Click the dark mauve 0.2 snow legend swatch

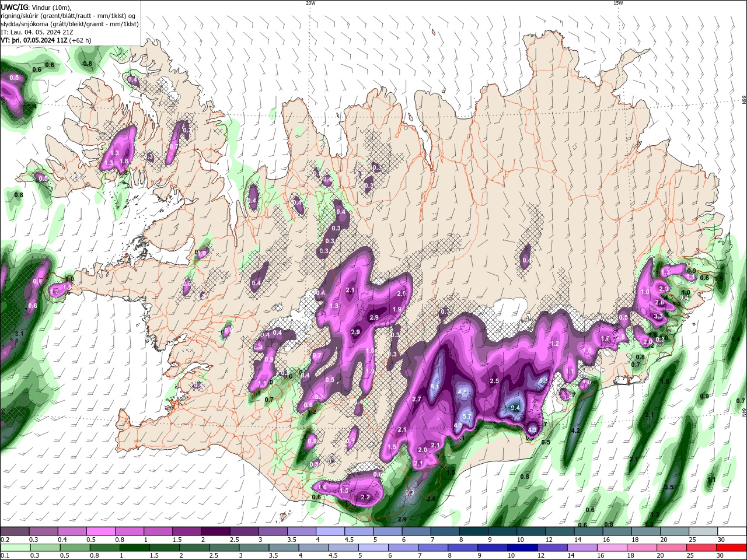click(15, 531)
